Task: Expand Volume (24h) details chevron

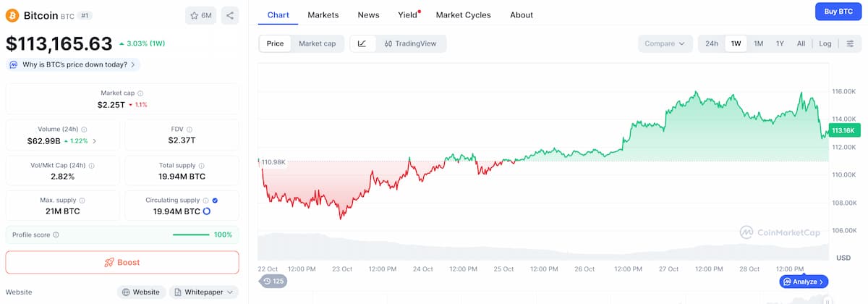Action: click(95, 140)
